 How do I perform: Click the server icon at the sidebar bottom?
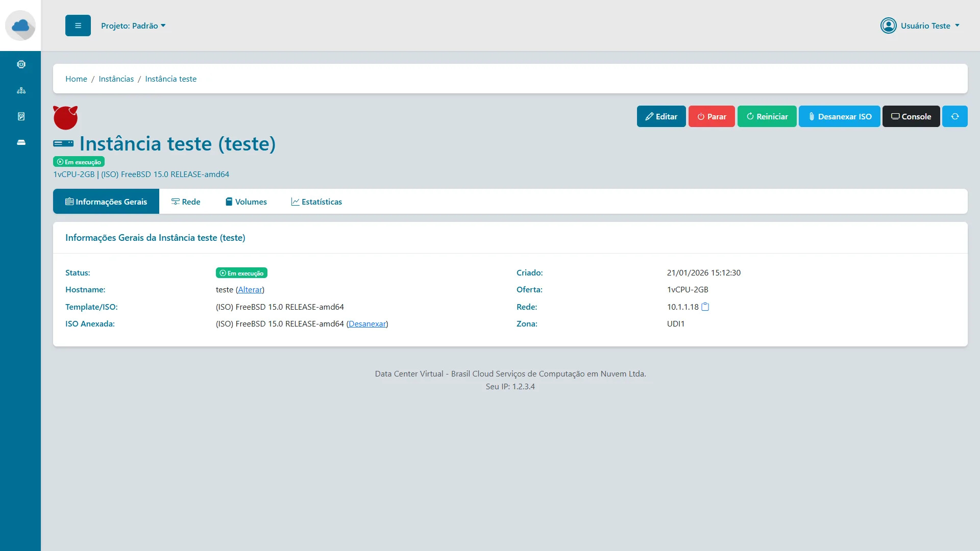pyautogui.click(x=21, y=142)
